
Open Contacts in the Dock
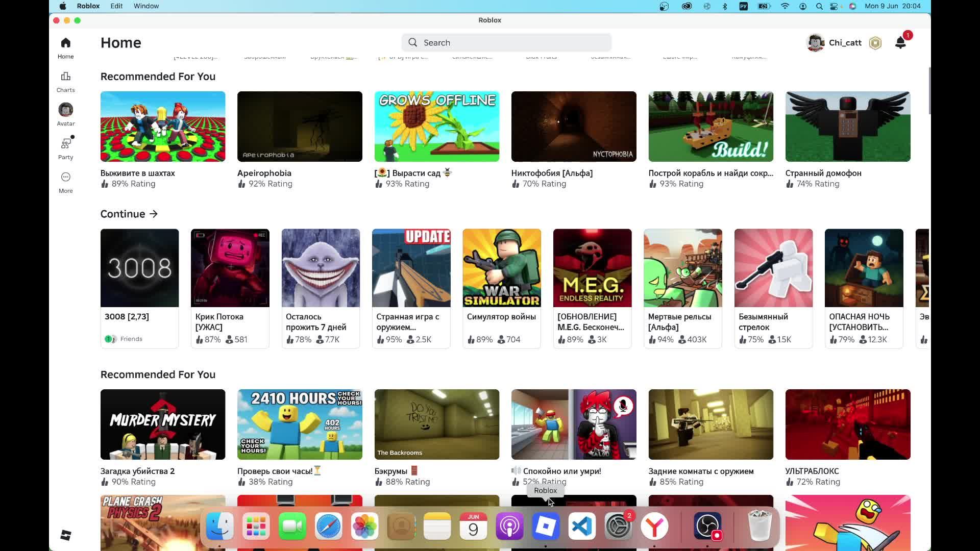(401, 526)
